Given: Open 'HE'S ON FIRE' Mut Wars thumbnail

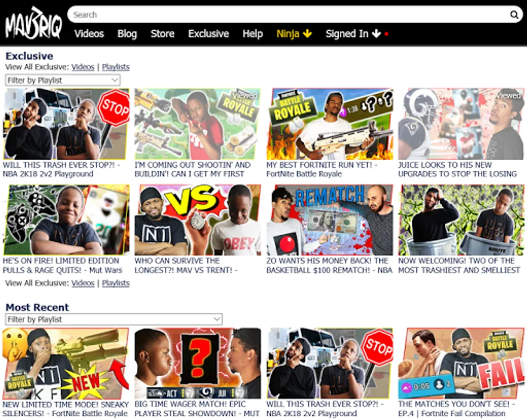Looking at the screenshot, I should pyautogui.click(x=66, y=220).
